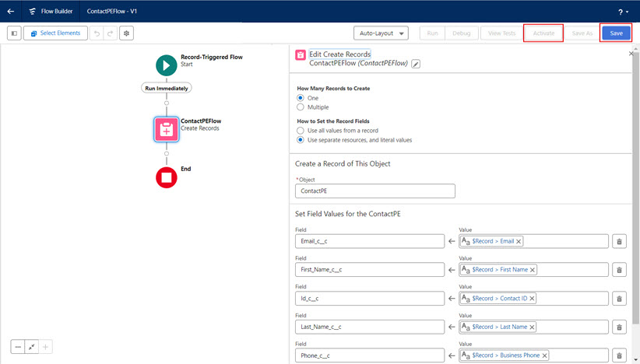
Task: Fit flow to canvas view
Action: tap(31, 347)
